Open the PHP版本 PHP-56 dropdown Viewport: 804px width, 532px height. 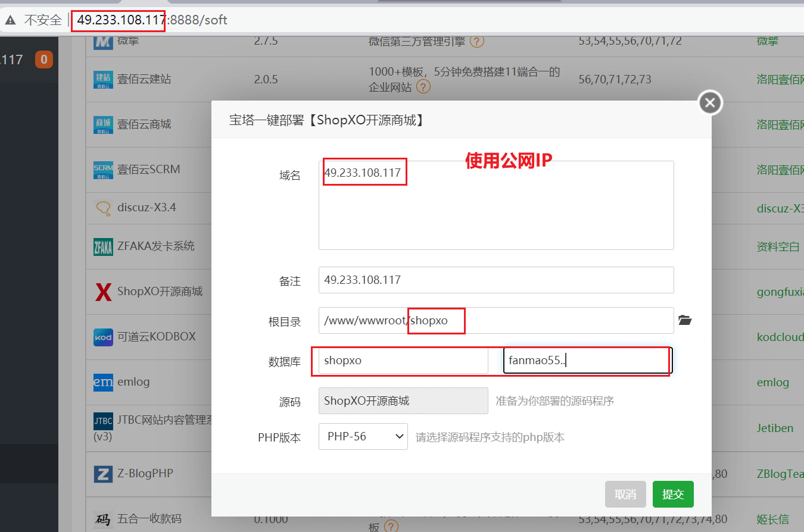pyautogui.click(x=363, y=437)
